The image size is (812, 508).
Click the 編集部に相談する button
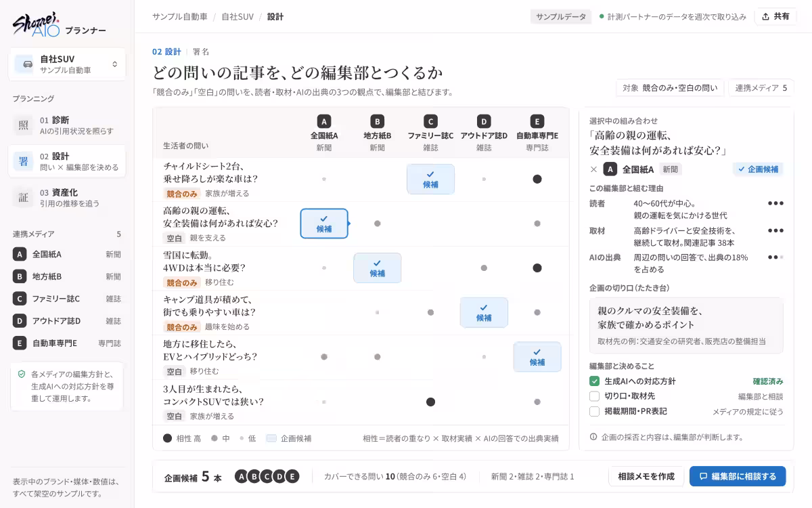(738, 476)
